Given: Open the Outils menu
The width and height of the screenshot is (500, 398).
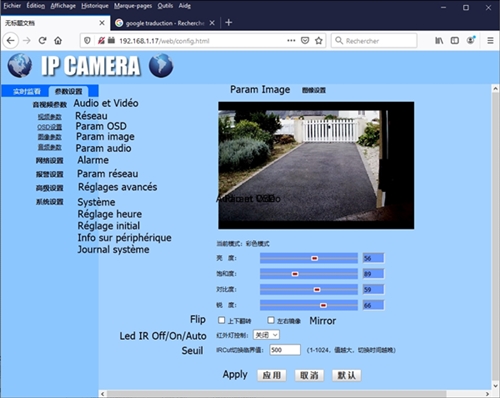Looking at the screenshot, I should point(165,6).
